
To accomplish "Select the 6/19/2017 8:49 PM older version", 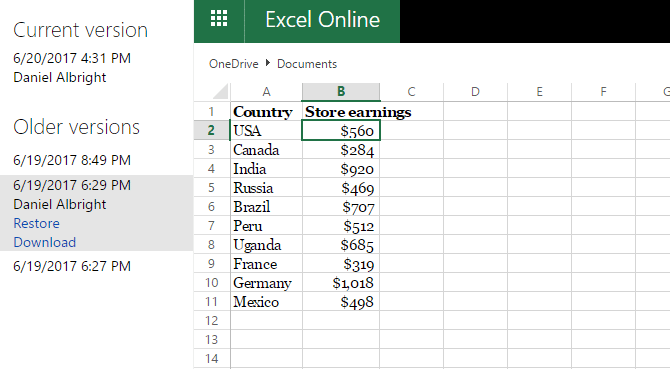I will click(x=72, y=160).
